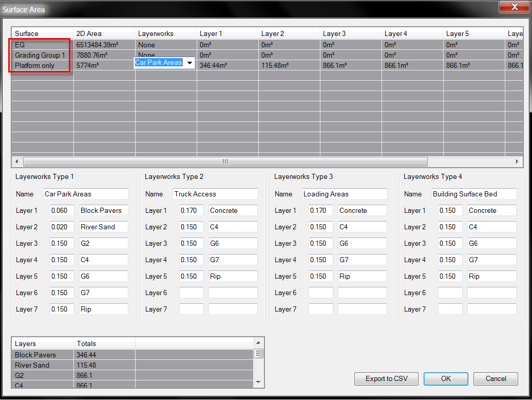
Task: Click the Export to CSV button
Action: 386,378
